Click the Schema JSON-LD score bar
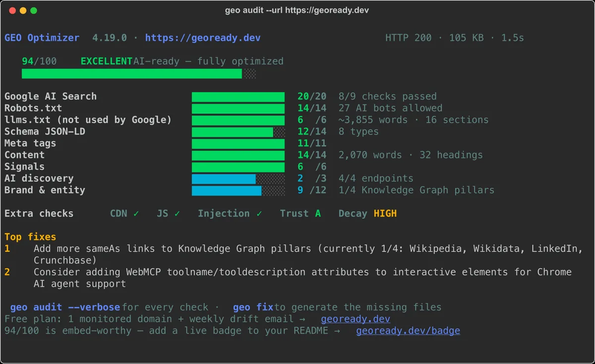The image size is (595, 364). (238, 132)
